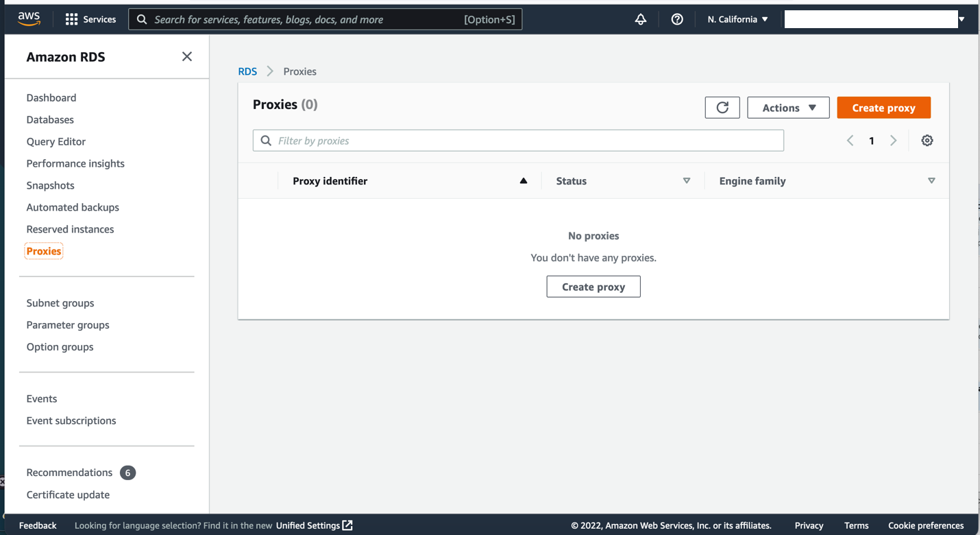Screen dimensions: 980x535
Task: Go to next page arrow
Action: 894,141
